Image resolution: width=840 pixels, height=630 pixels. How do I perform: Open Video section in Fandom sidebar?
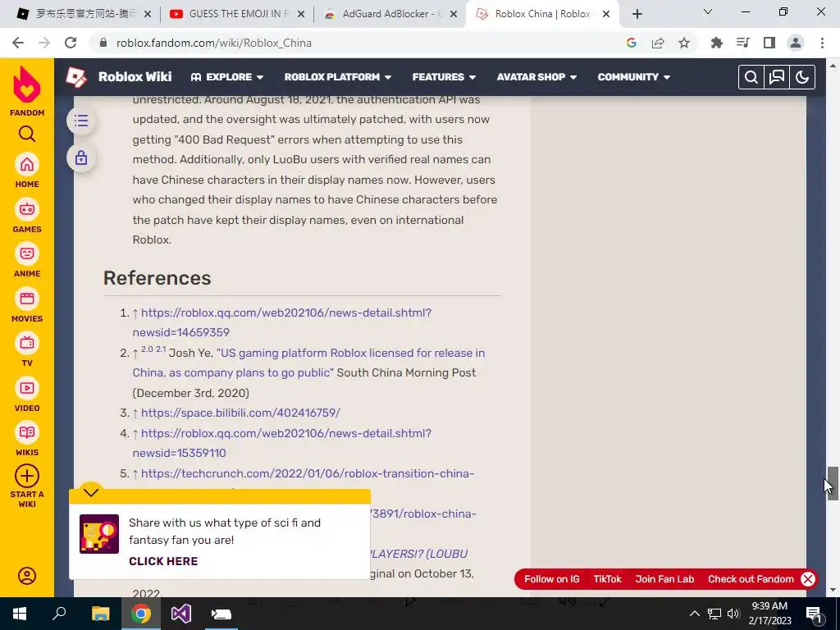click(27, 388)
